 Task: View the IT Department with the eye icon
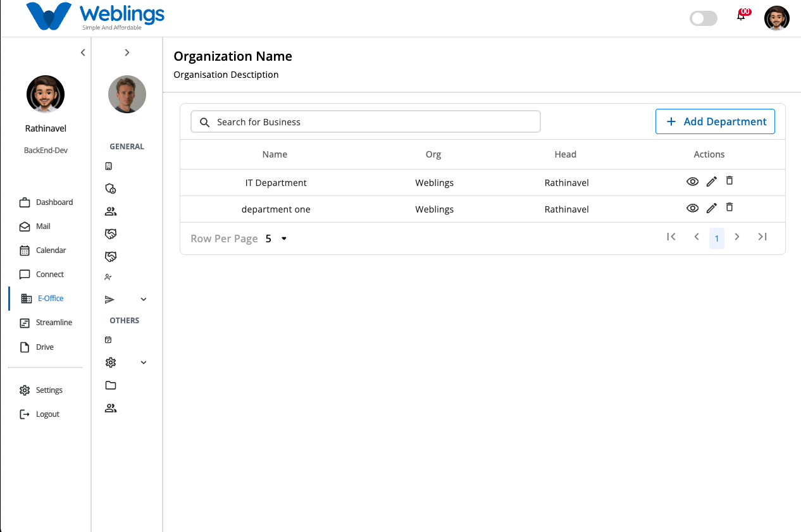(x=693, y=182)
